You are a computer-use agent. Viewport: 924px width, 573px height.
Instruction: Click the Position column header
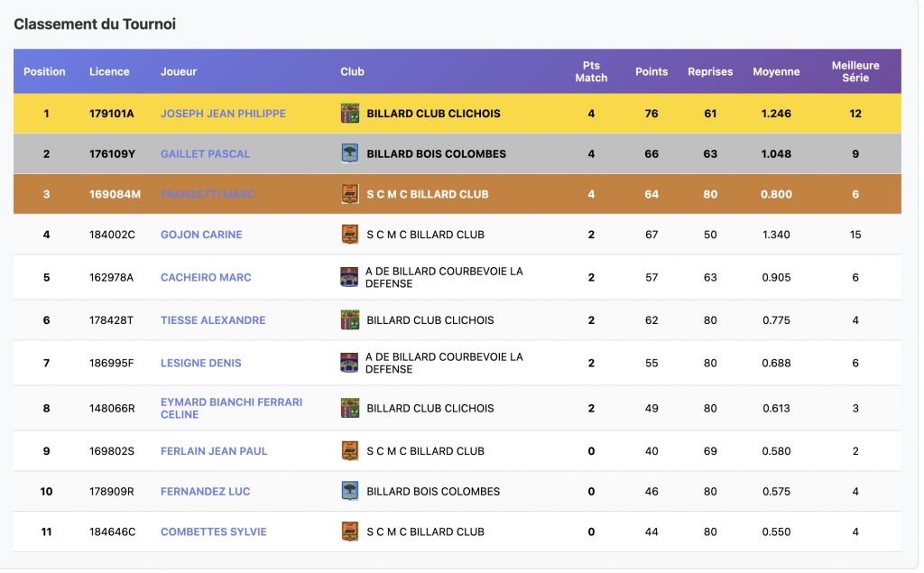[44, 71]
